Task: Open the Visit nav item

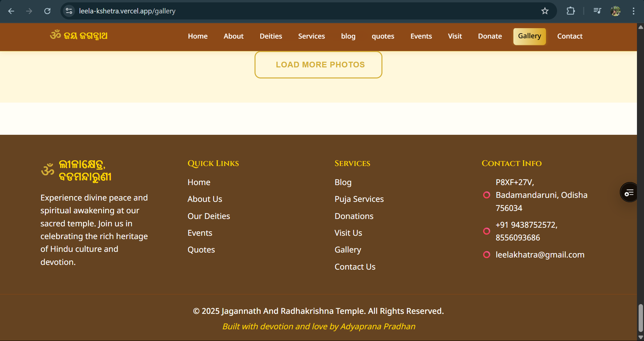Action: tap(455, 36)
